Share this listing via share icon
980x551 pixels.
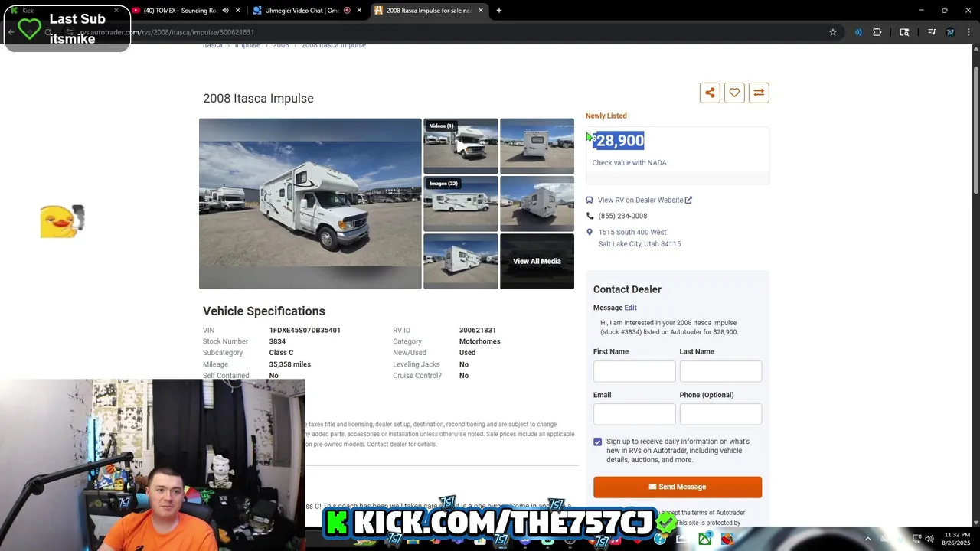click(710, 93)
